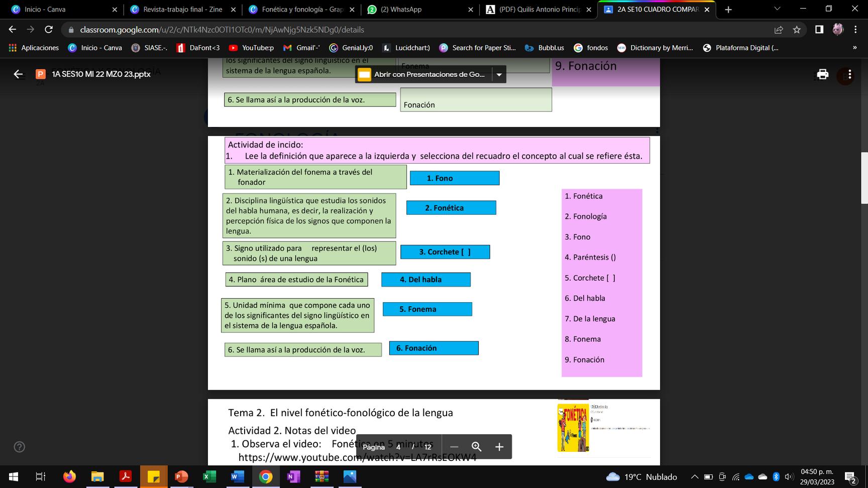
Task: Open a new browser tab
Action: coord(728,10)
